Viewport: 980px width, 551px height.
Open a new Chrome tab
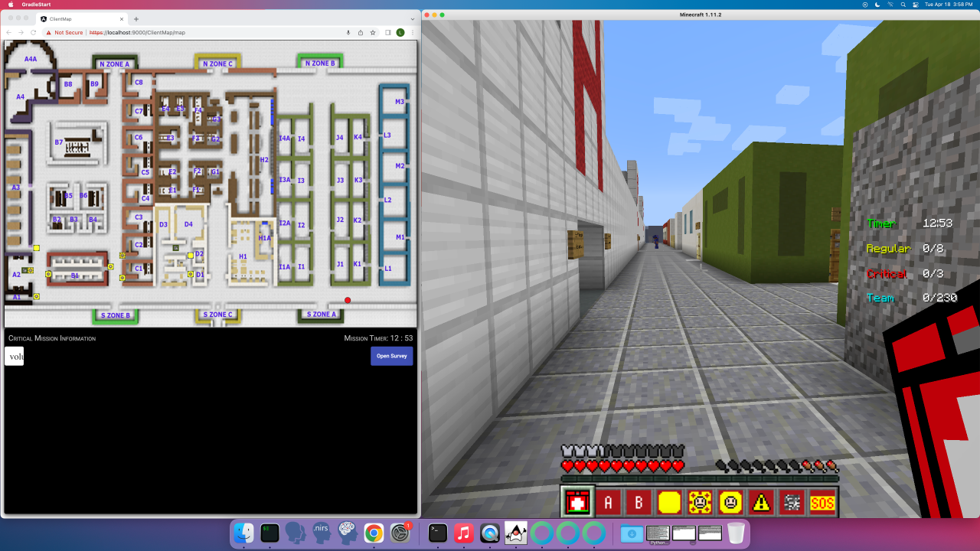136,18
